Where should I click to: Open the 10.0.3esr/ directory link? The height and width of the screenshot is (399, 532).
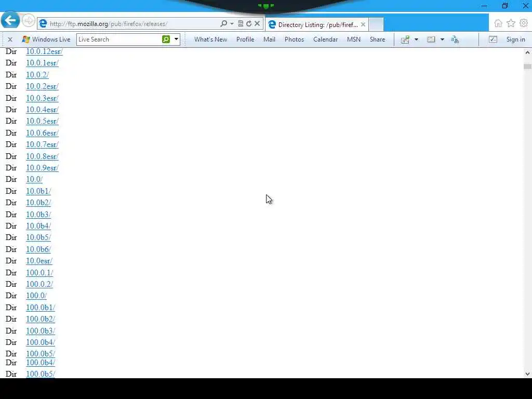pos(42,98)
